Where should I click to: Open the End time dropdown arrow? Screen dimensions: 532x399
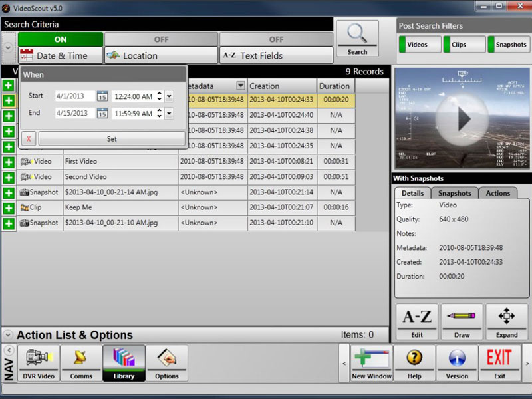(x=169, y=113)
